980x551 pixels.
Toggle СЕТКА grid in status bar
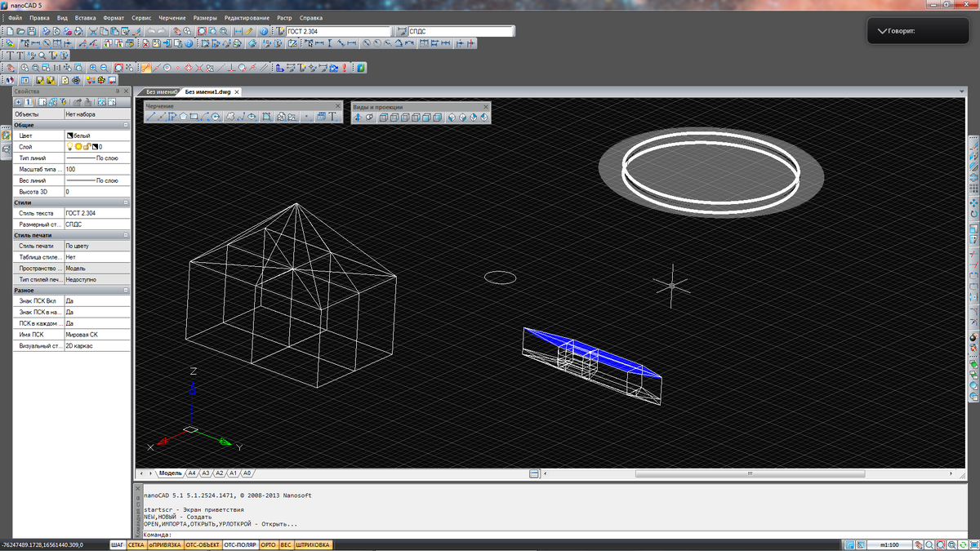[136, 544]
